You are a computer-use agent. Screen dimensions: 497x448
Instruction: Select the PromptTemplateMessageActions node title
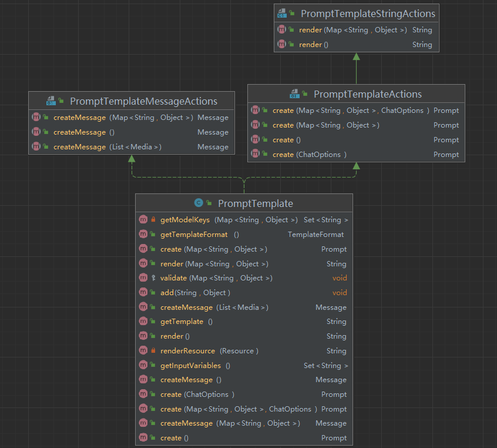143,101
